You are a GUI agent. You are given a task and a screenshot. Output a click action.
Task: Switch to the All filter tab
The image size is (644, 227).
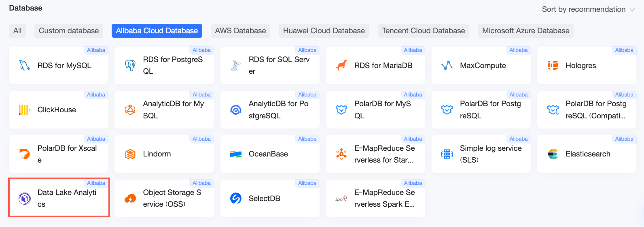17,31
